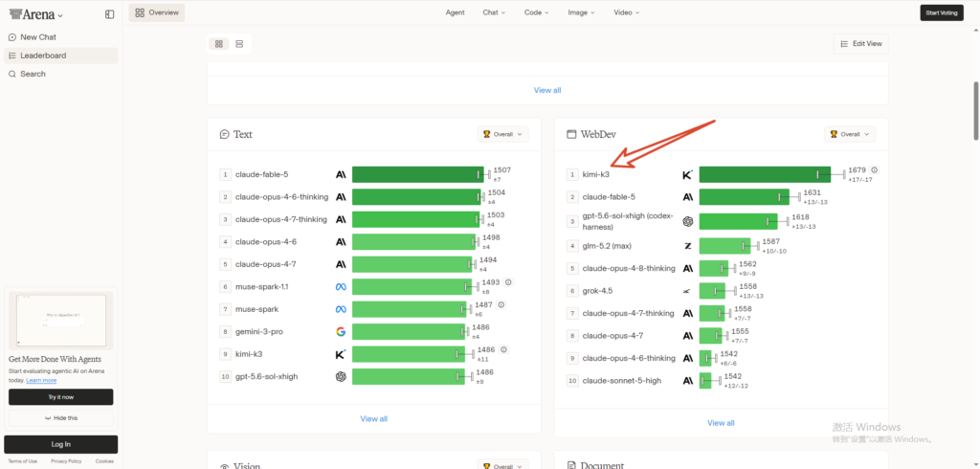Click info icon next to muse-spark score

coord(501,304)
